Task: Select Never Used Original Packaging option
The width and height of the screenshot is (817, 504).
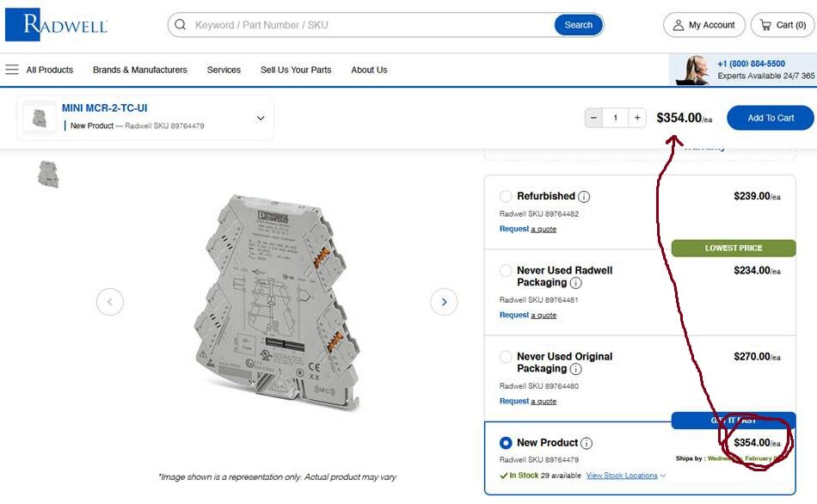Action: 506,357
